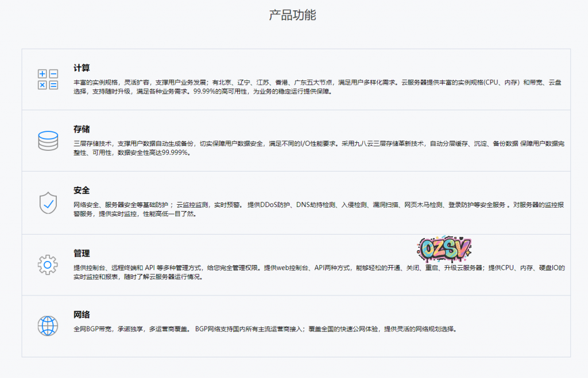Click the 产品功能 page title
Screen dimensions: 588x378
(293, 15)
